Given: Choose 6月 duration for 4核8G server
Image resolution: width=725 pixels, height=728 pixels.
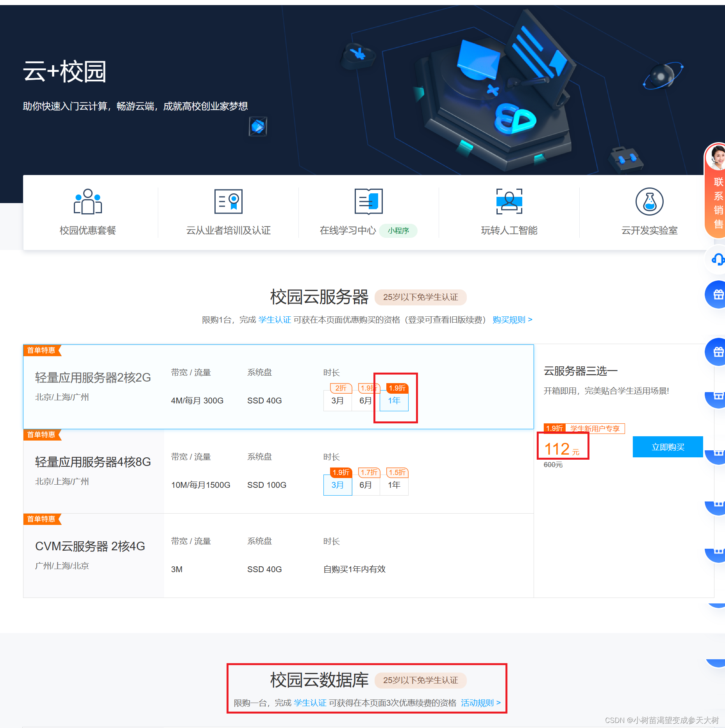Looking at the screenshot, I should (366, 485).
